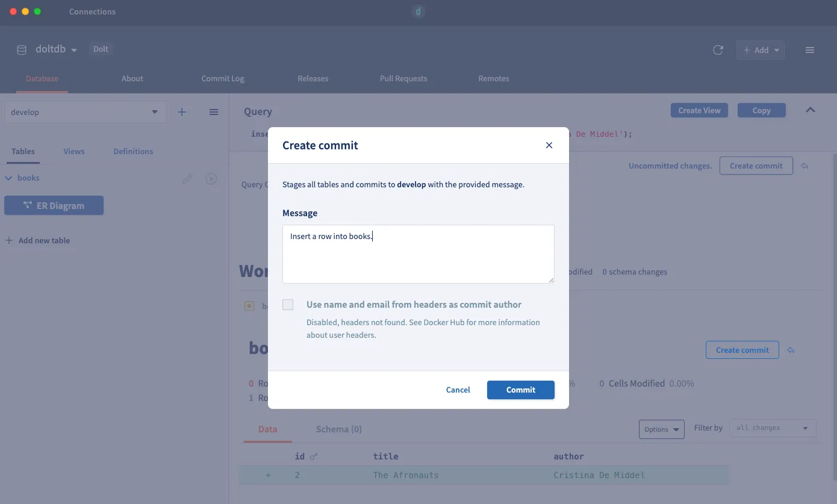Screen dimensions: 837x504
Task: Open the Pull Requests tab
Action: (x=403, y=78)
